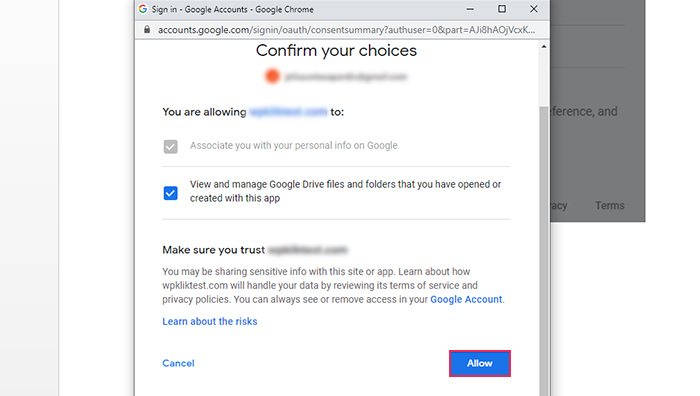Minimize the Google sign-in popup window
The width and height of the screenshot is (700, 396).
[x=470, y=9]
